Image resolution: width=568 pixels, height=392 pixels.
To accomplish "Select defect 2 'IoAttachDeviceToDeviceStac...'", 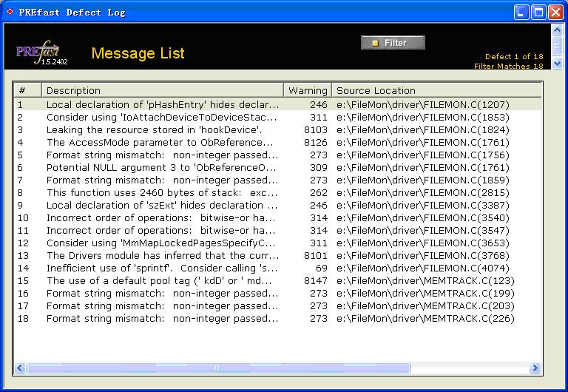I will click(278, 118).
